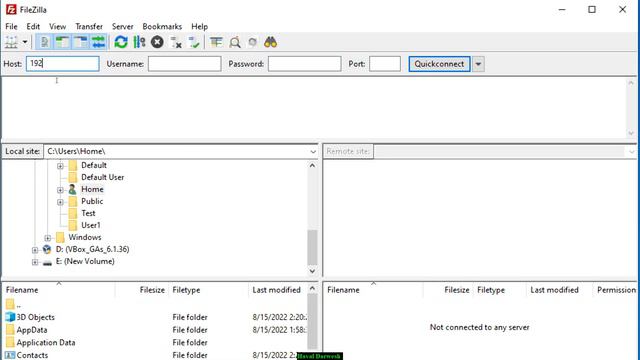Search for files with binoculars icon
This screenshot has width=640, height=360.
(271, 42)
